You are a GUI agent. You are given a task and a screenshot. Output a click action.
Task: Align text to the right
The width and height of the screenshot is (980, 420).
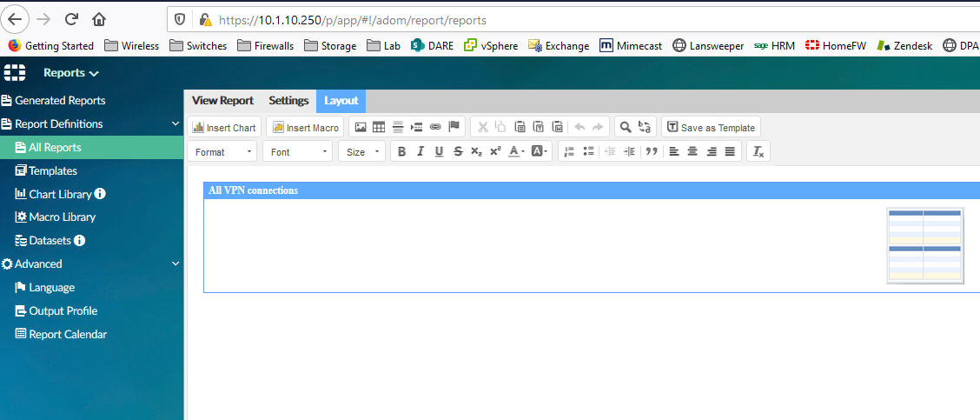pyautogui.click(x=712, y=151)
